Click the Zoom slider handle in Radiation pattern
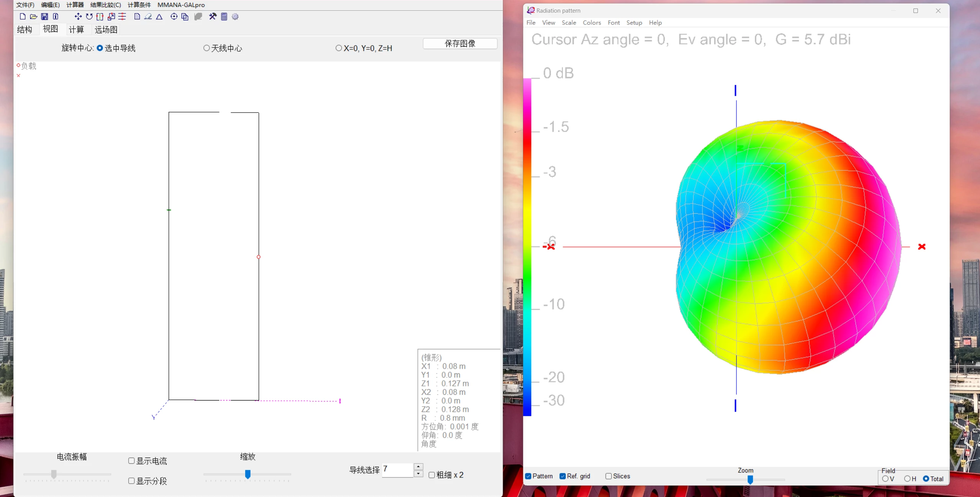The image size is (980, 497). click(750, 479)
